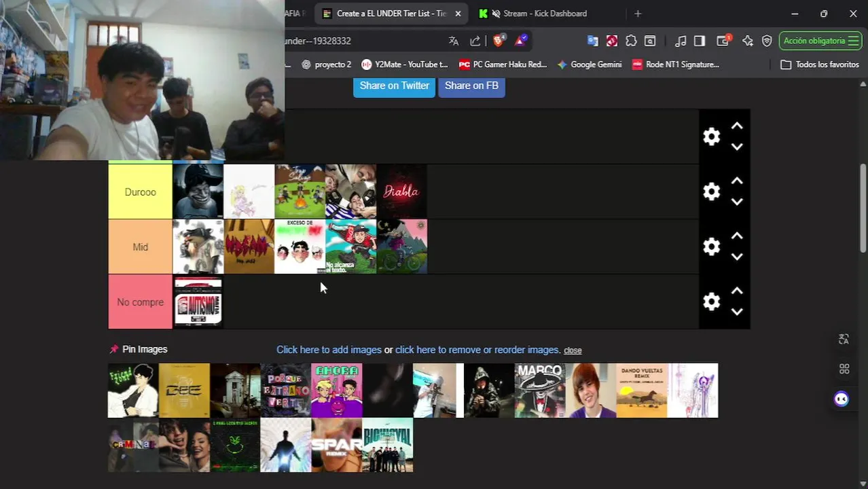Move the No compre tier up
The width and height of the screenshot is (868, 489).
coord(737,291)
